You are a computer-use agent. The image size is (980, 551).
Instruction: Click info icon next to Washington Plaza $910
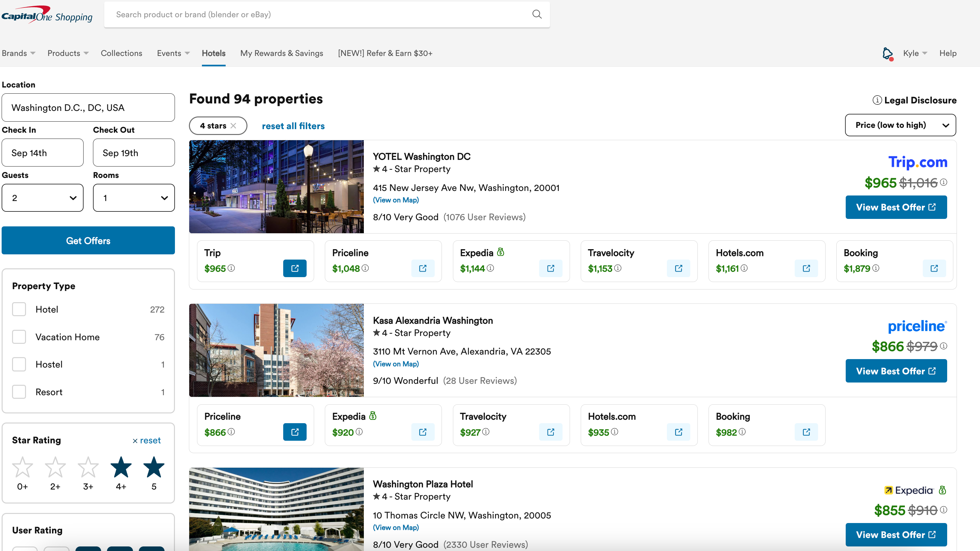tap(944, 509)
